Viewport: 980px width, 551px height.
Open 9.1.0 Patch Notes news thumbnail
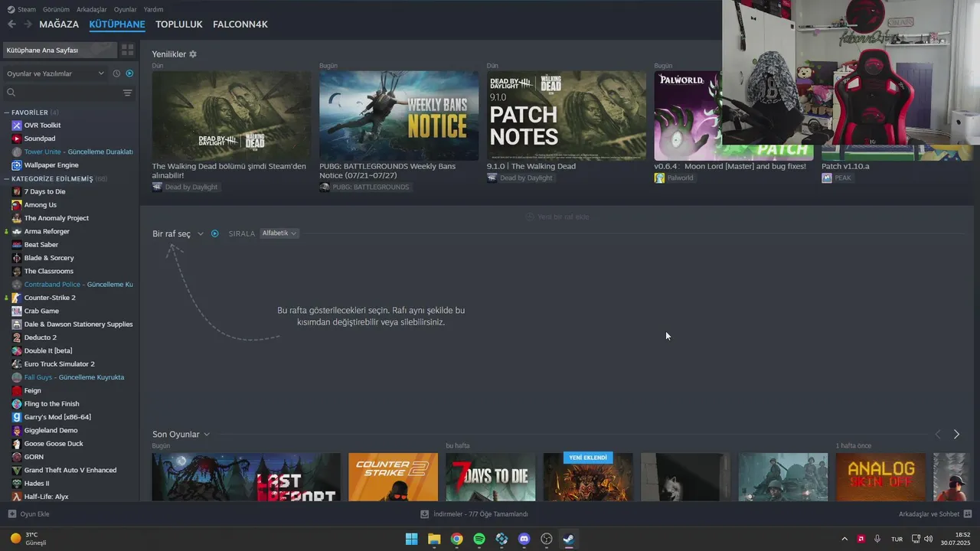(567, 116)
